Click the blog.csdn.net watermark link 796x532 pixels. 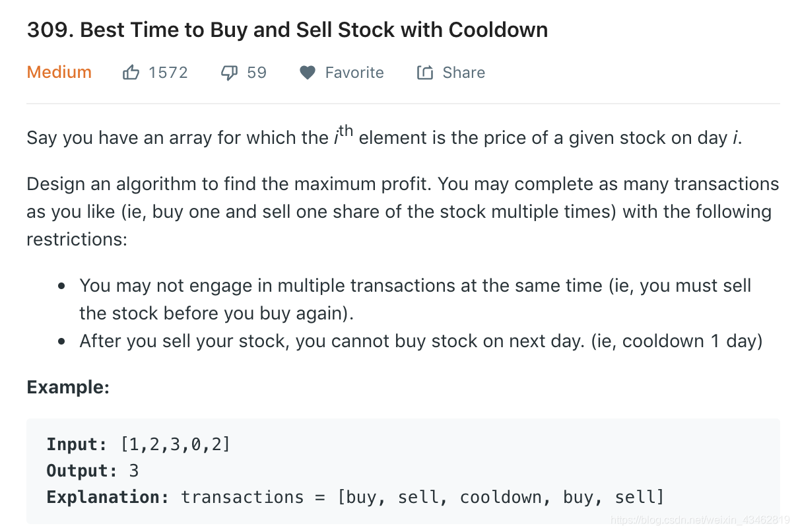click(700, 520)
